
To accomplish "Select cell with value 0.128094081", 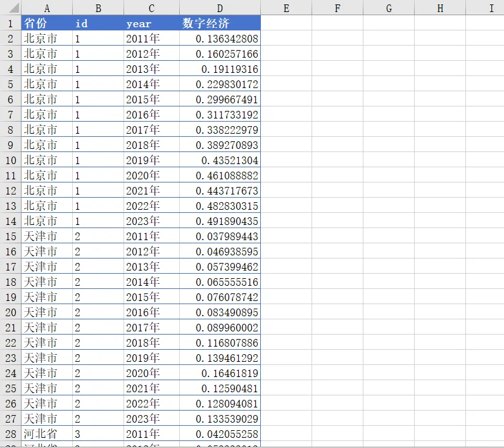I will point(220,404).
